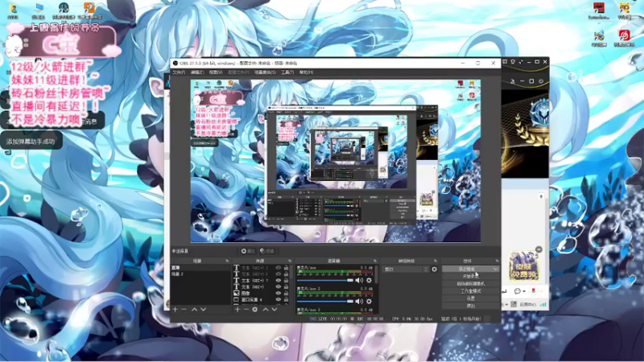This screenshot has height=362, width=644.
Task: Move scene up in Scenes panel
Action: pyautogui.click(x=194, y=310)
